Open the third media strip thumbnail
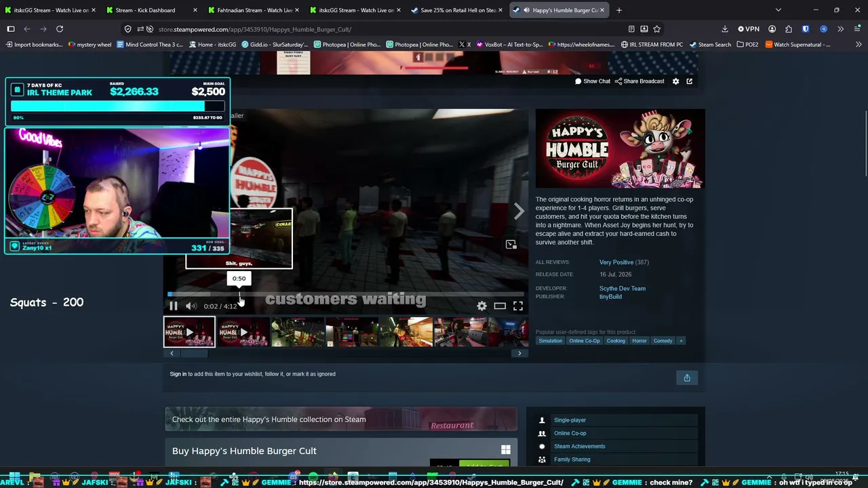 tap(298, 332)
